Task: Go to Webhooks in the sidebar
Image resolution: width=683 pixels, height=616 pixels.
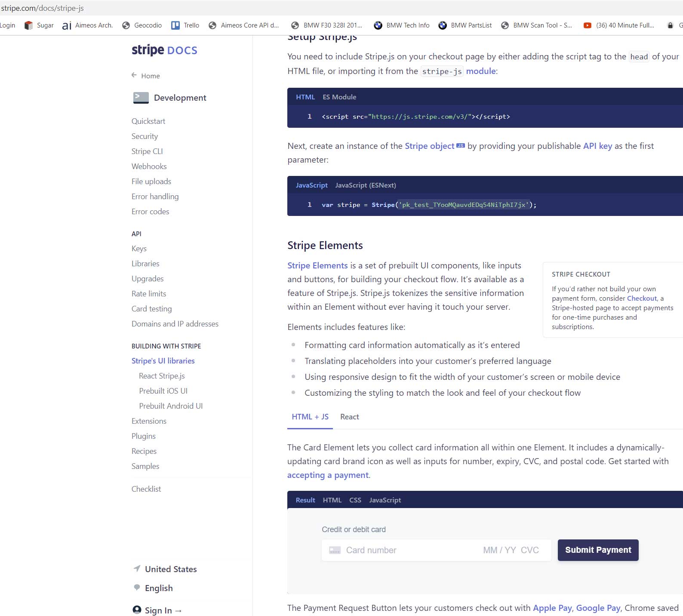Action: pyautogui.click(x=149, y=166)
